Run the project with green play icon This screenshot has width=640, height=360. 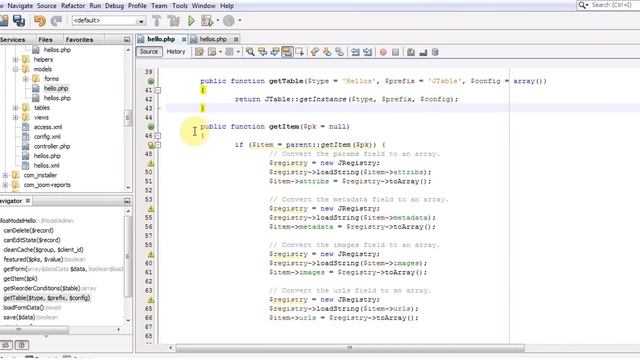pos(191,20)
